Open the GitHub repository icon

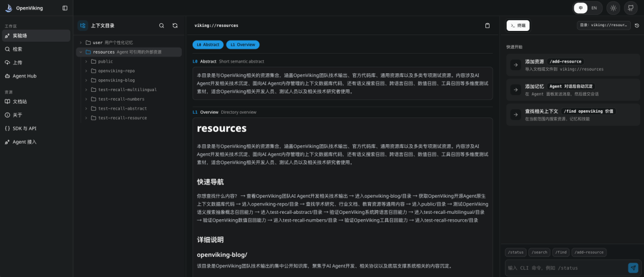[631, 8]
